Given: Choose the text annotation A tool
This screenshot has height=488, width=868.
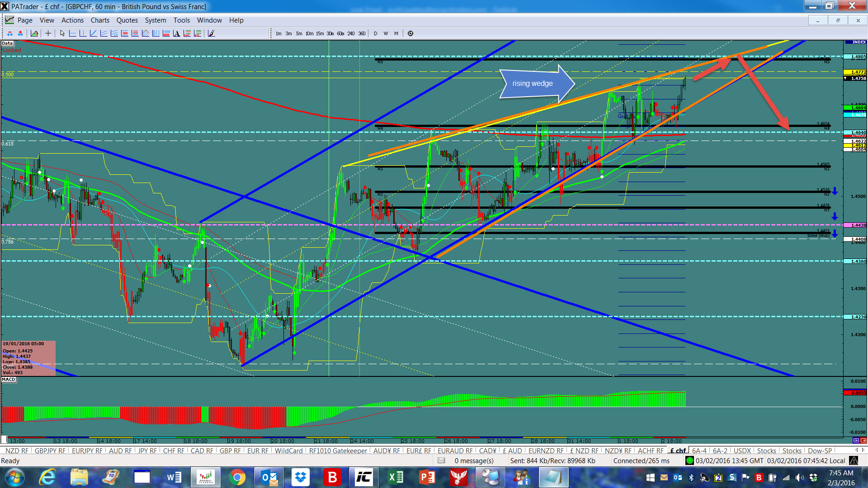Looking at the screenshot, I should pos(177,33).
